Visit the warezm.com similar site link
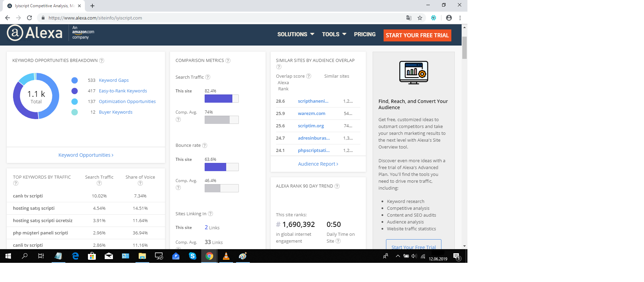Screen dimensions: 644x282 (x=311, y=114)
